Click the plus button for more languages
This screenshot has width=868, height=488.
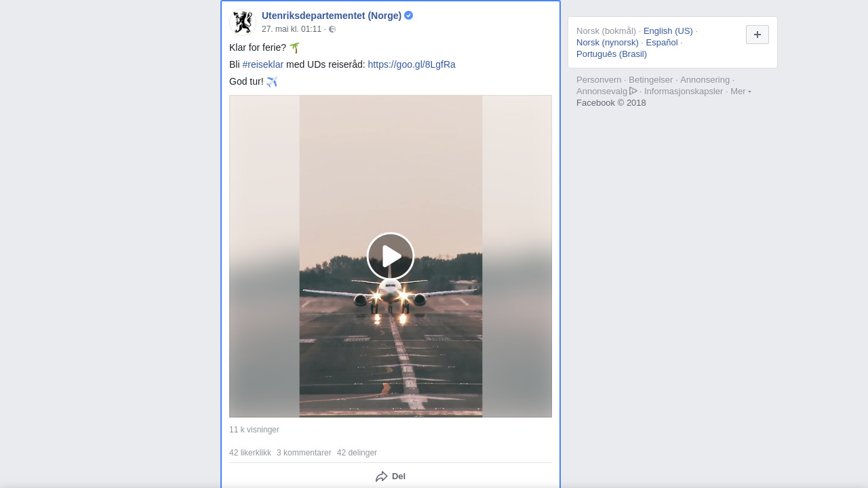pos(757,35)
